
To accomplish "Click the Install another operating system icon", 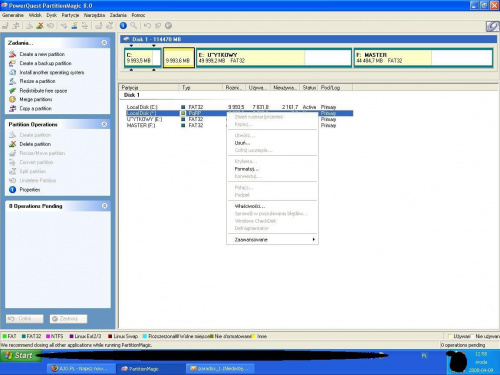I will click(x=12, y=72).
